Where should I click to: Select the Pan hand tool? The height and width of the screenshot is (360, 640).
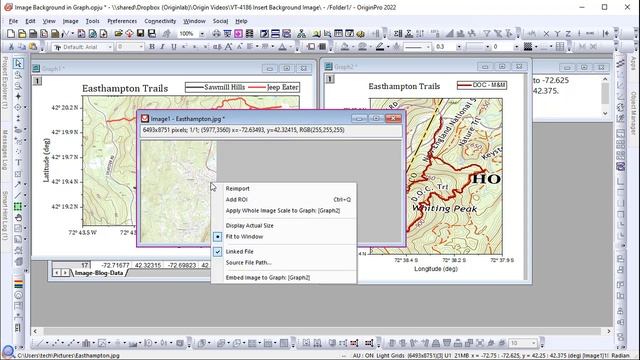(18, 217)
